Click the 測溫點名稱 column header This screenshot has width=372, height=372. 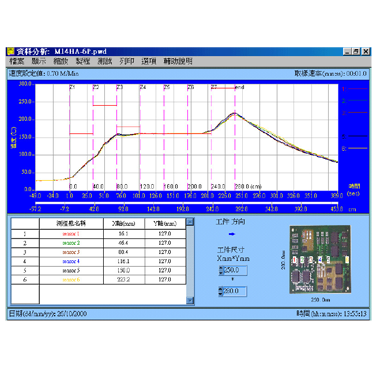pos(71,223)
